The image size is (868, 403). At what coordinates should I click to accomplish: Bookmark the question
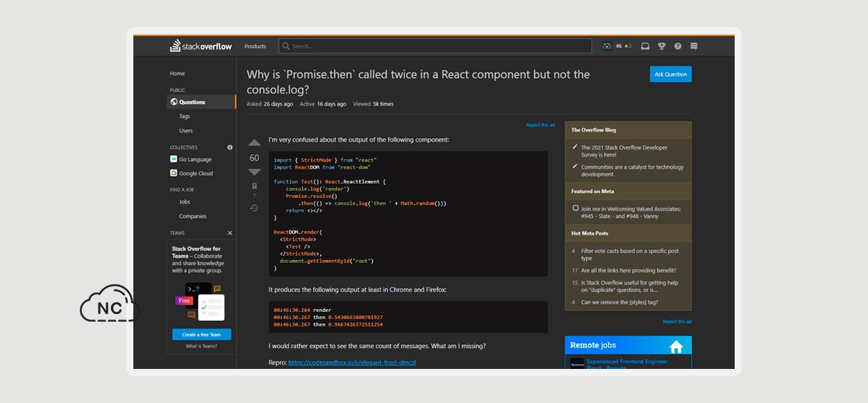point(254,186)
